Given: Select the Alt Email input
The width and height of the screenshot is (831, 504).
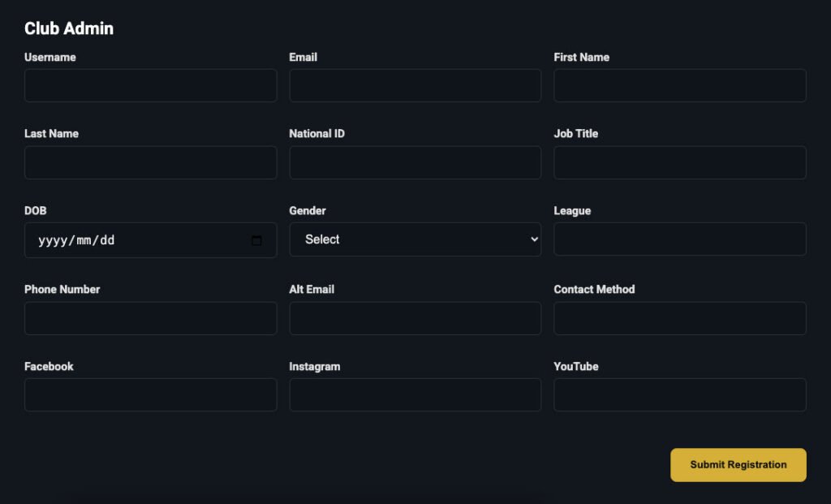Looking at the screenshot, I should tap(415, 318).
